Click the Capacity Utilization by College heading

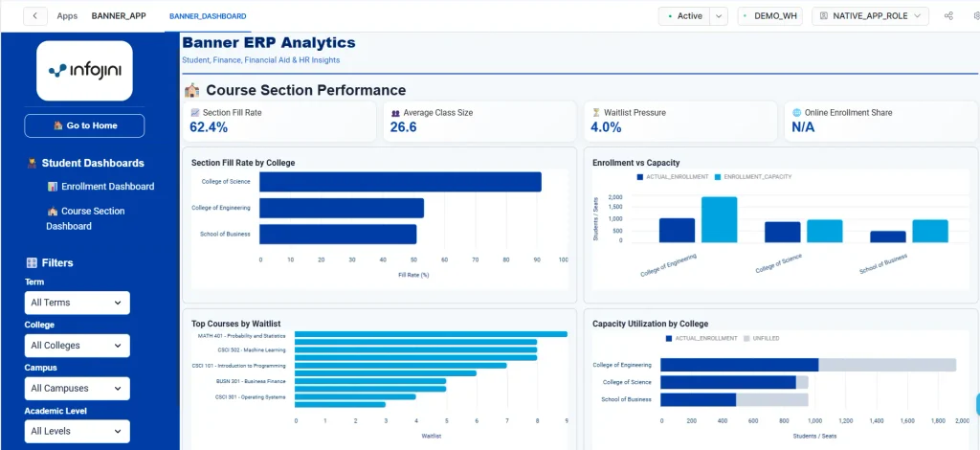650,324
